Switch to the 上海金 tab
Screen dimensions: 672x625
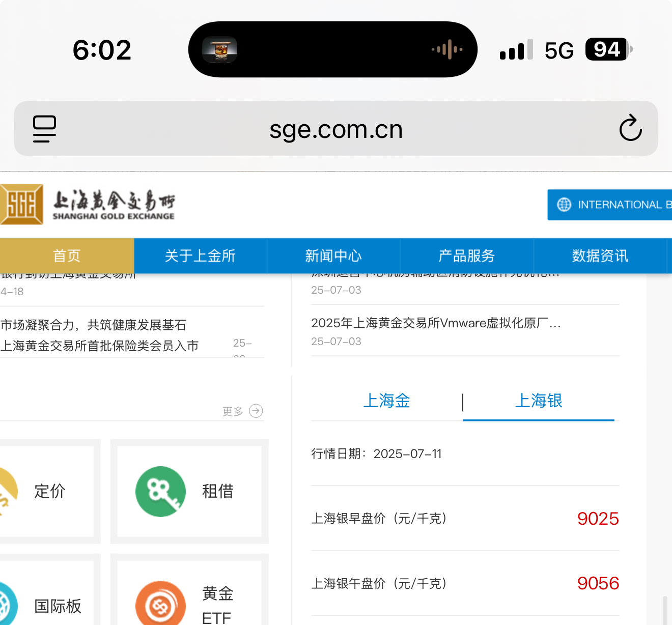387,401
